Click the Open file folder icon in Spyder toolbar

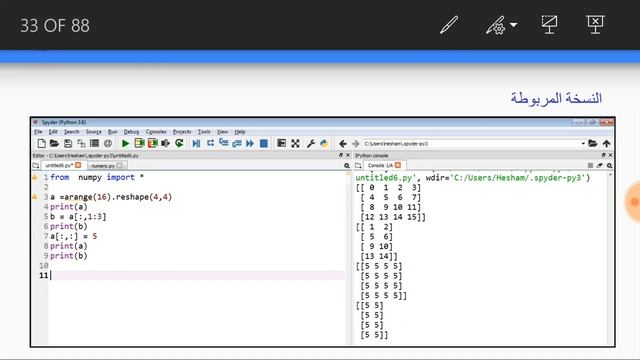point(54,143)
